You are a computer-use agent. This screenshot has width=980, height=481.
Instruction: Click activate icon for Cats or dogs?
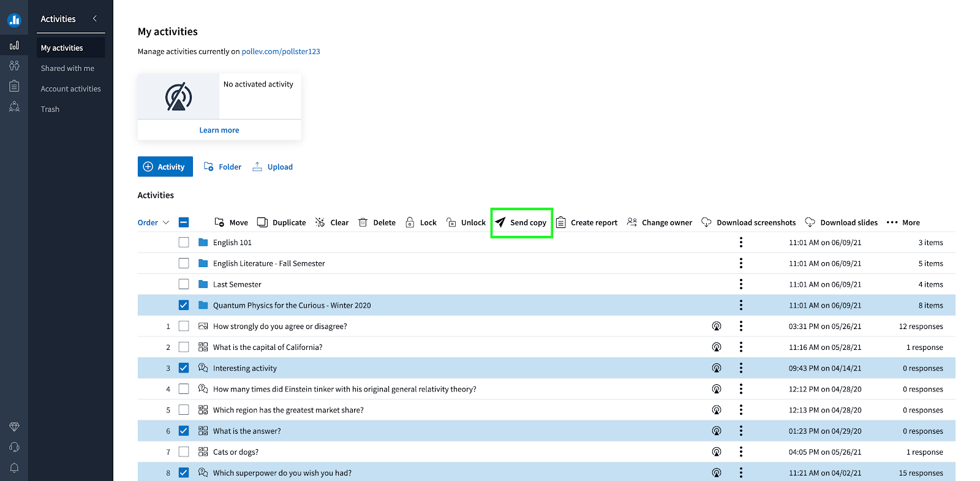pos(717,452)
